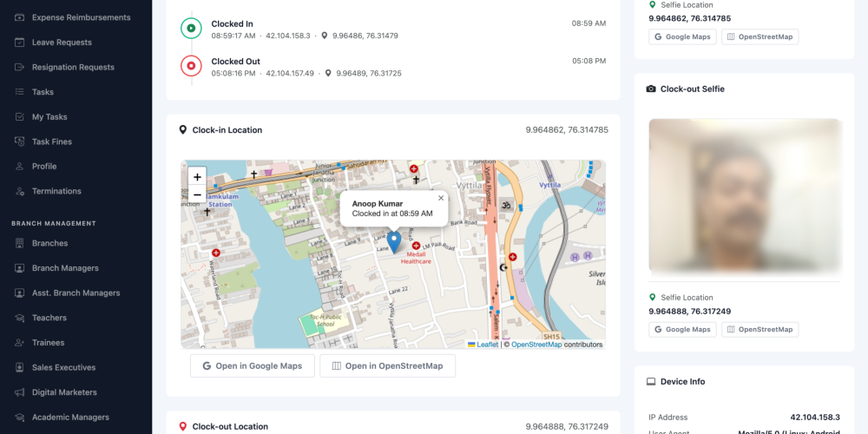
Task: Click the Branches building icon
Action: pyautogui.click(x=19, y=243)
